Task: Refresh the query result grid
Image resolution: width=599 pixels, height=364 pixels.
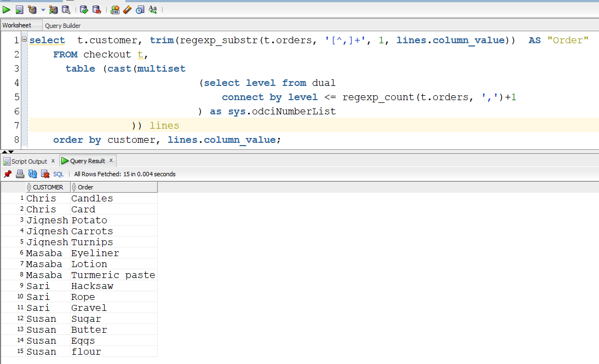Action: [32, 174]
